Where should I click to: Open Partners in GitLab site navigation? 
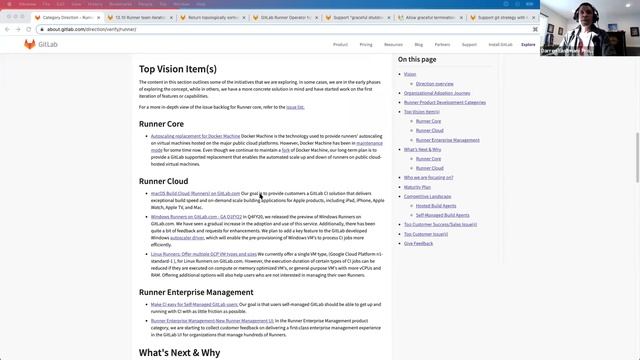tap(442, 44)
